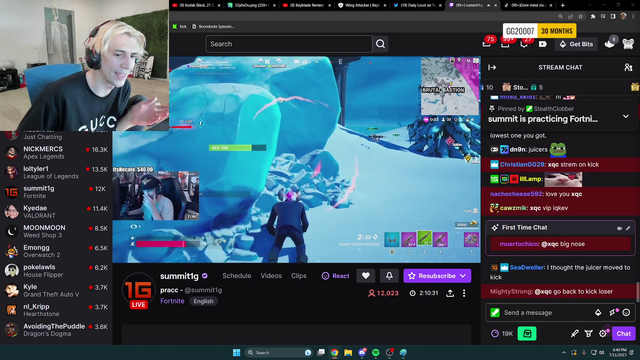Open the three-dot more options menu
Image resolution: width=640 pixels, height=360 pixels.
coord(464,293)
